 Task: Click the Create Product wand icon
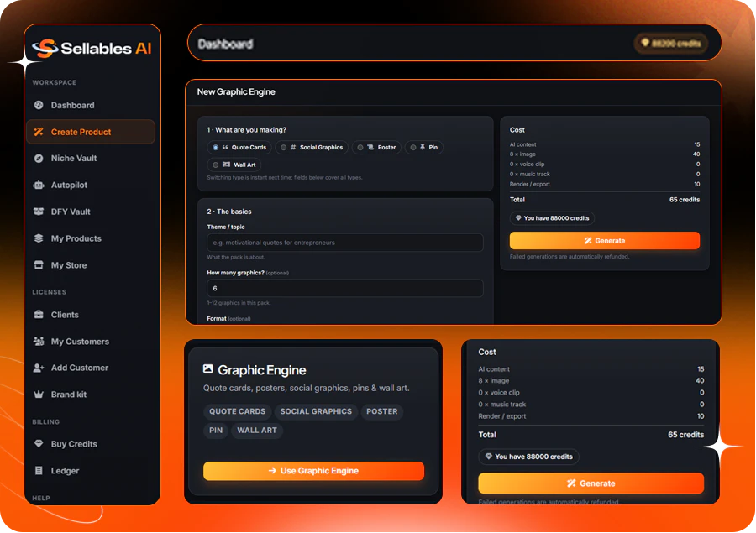39,132
